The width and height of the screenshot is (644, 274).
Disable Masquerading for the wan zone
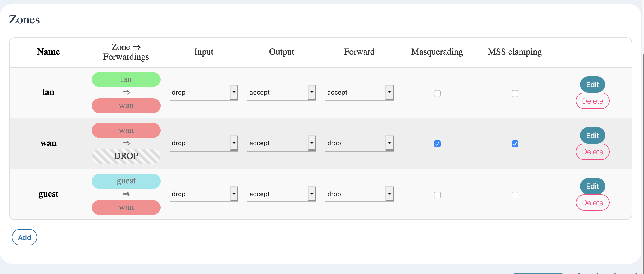pyautogui.click(x=437, y=144)
